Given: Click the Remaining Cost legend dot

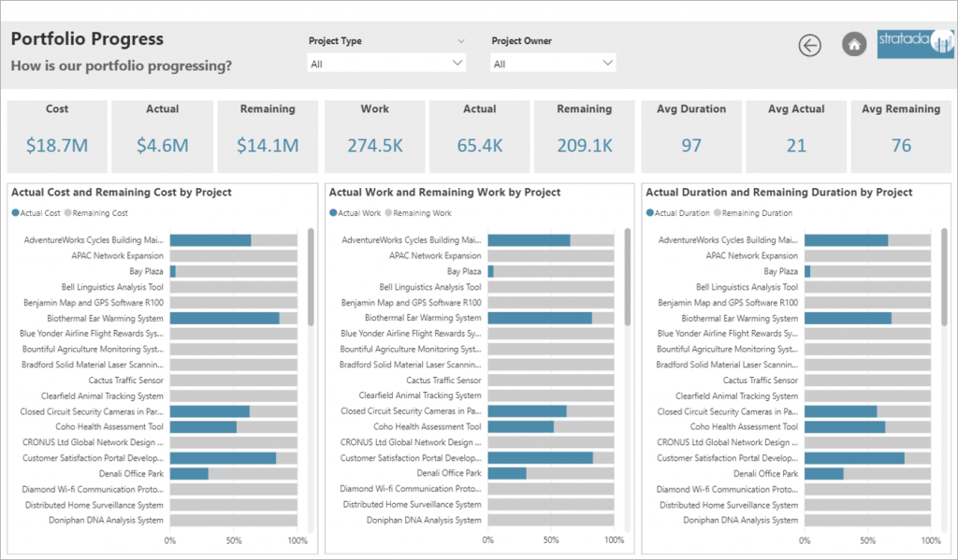Looking at the screenshot, I should [67, 213].
